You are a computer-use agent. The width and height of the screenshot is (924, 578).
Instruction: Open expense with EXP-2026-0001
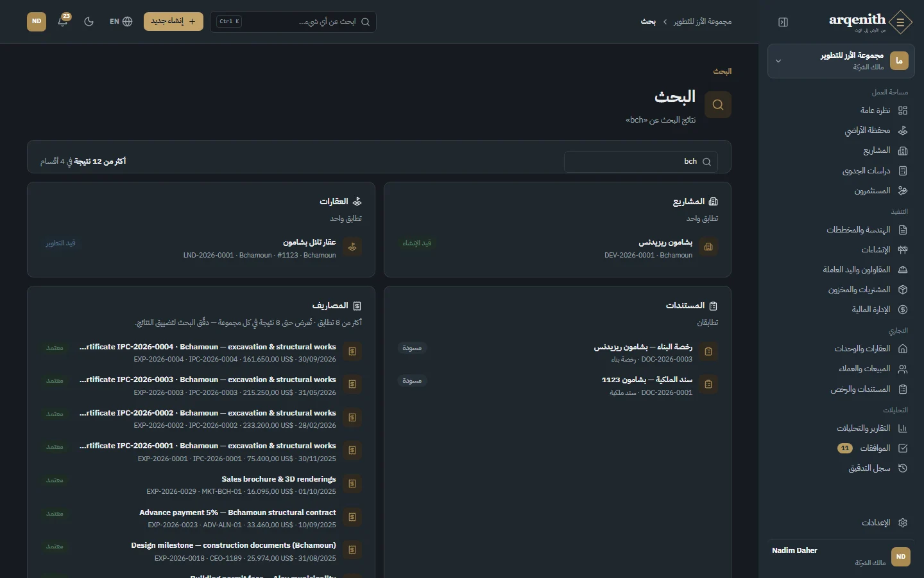[201, 451]
